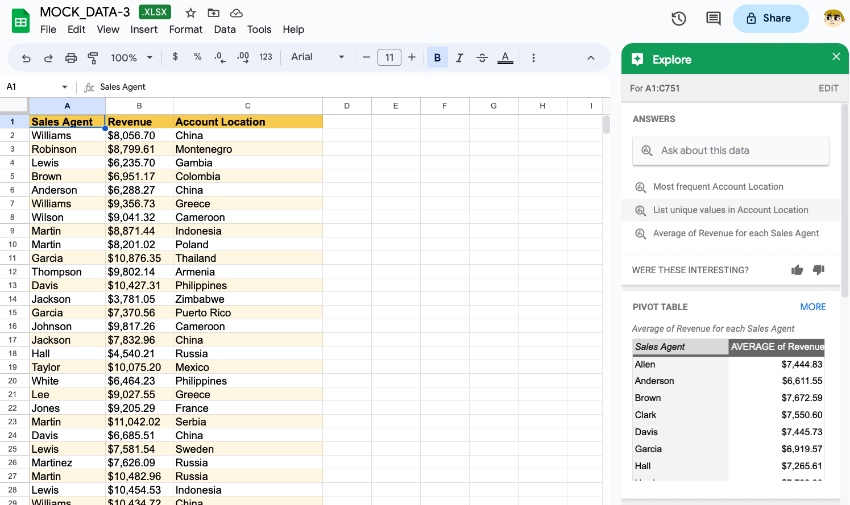Screen dimensions: 850x505
Task: Open the Edit menu
Action: coord(76,29)
